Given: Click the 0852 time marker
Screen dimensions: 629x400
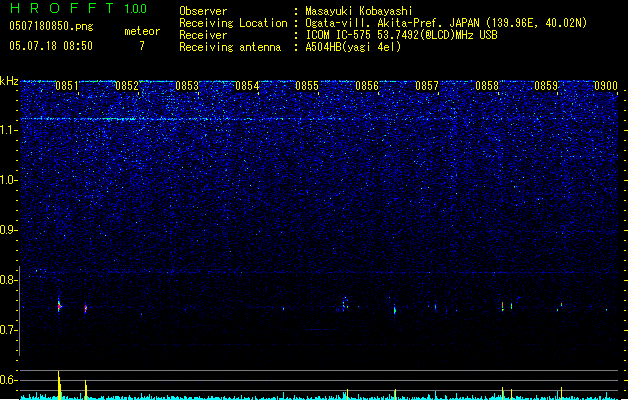Looking at the screenshot, I should (127, 86).
